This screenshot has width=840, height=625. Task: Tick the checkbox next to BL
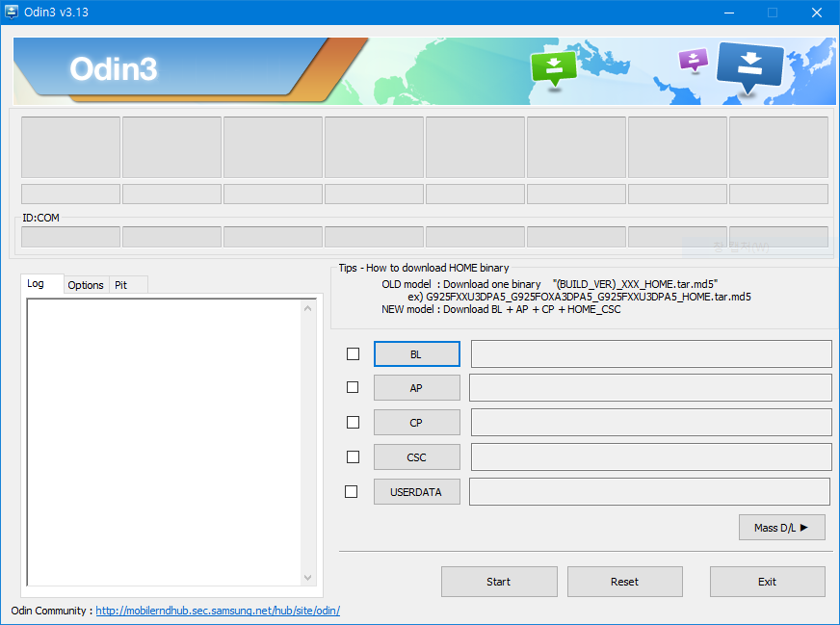353,354
